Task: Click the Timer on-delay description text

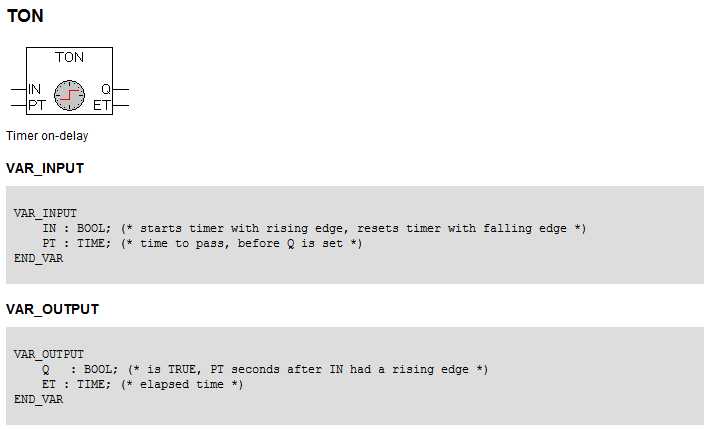Action: 47,136
